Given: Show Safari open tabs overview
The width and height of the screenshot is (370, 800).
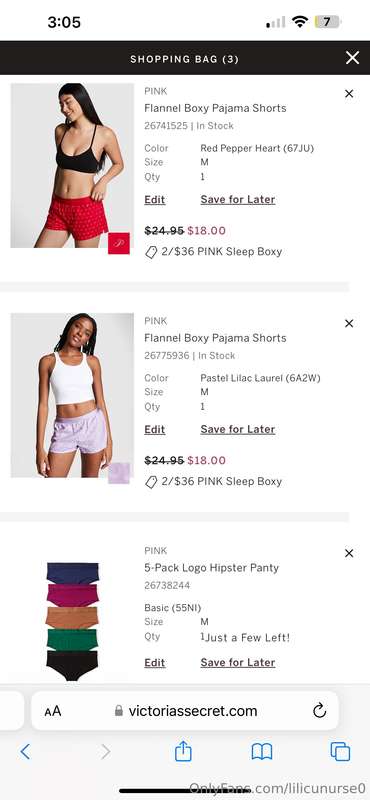Looking at the screenshot, I should 340,752.
